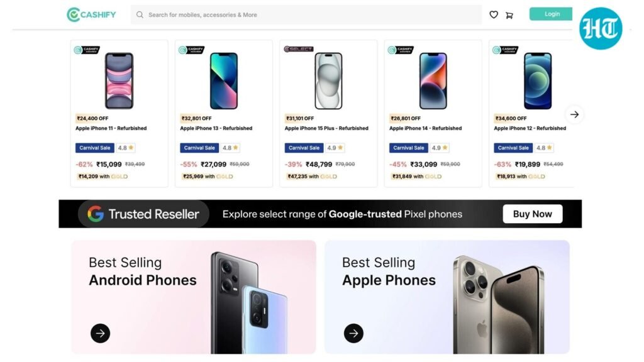Expand the Carnival Sale tag on iPhone 14
This screenshot has height=362, width=644.
(408, 148)
